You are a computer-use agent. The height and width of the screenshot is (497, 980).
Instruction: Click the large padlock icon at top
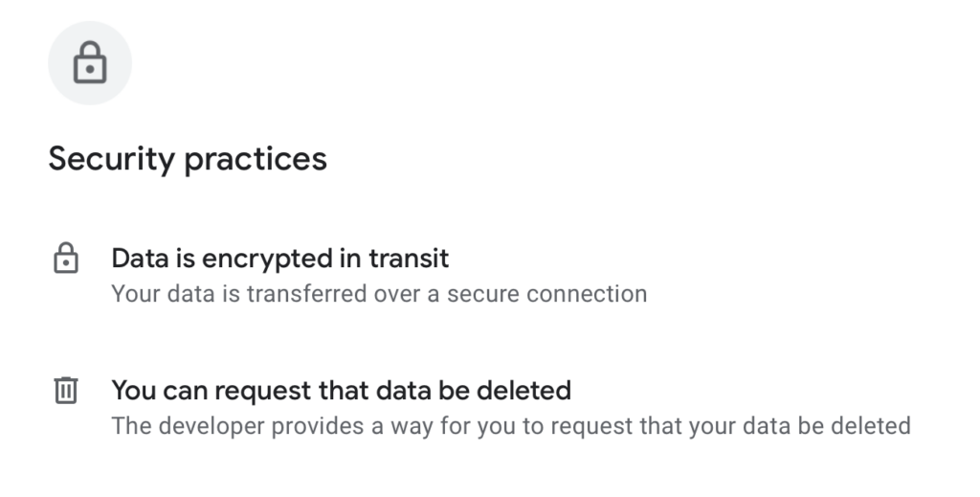click(90, 63)
